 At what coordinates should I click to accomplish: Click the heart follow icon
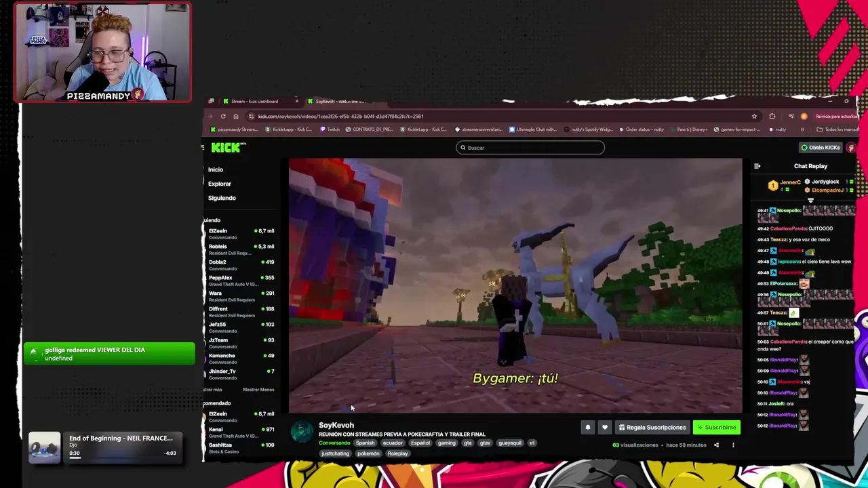click(604, 428)
